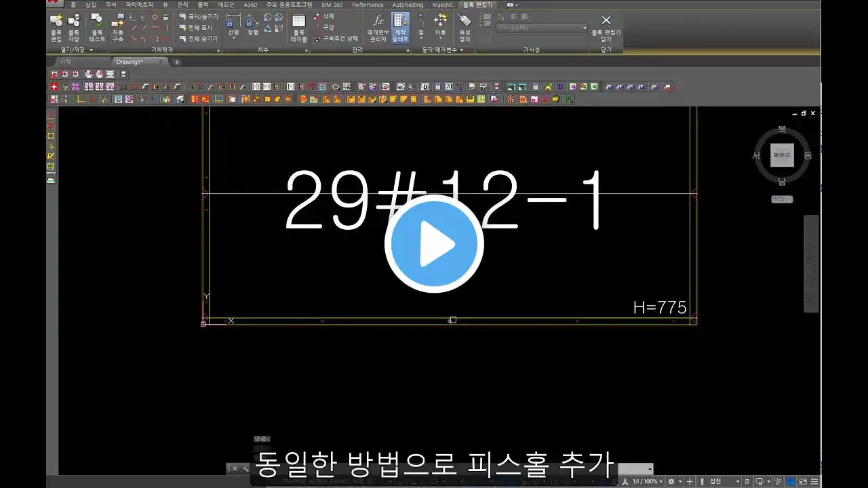The image size is (868, 488).
Task: Open 블록 테이블 (Block Table)
Action: pos(299,28)
